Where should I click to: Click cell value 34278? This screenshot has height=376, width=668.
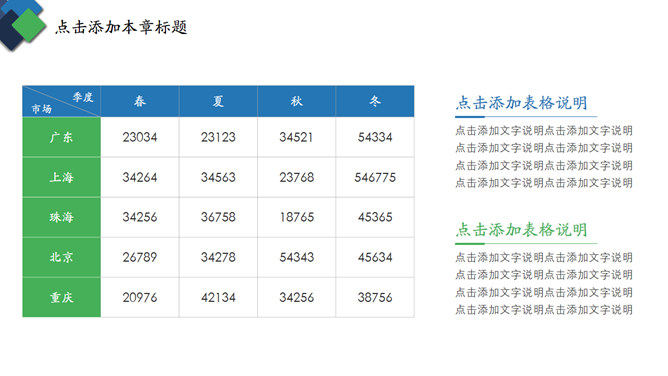tap(218, 257)
